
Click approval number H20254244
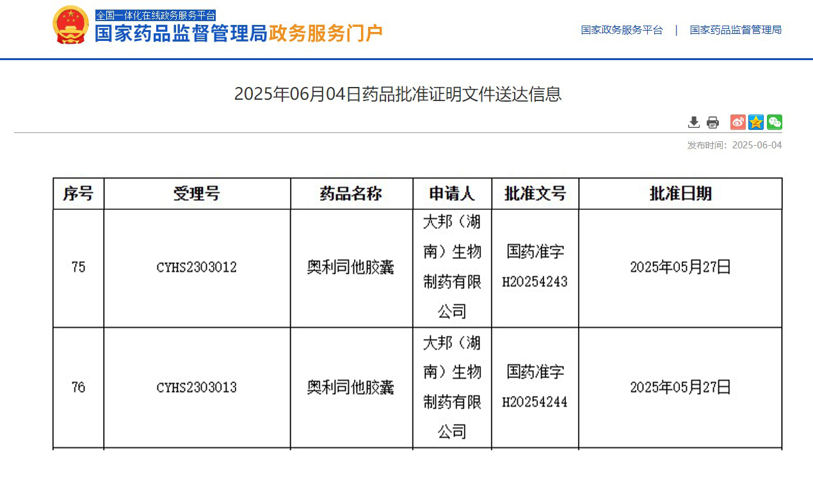[535, 402]
